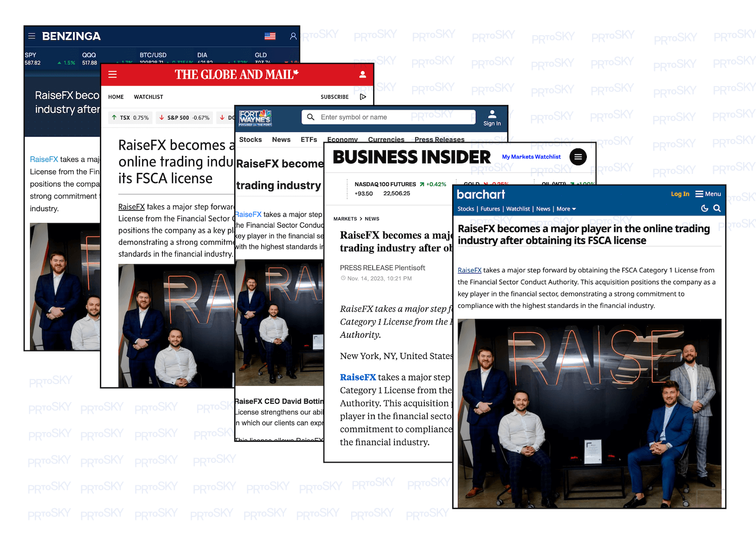Open Business Insider round menu button

click(578, 157)
